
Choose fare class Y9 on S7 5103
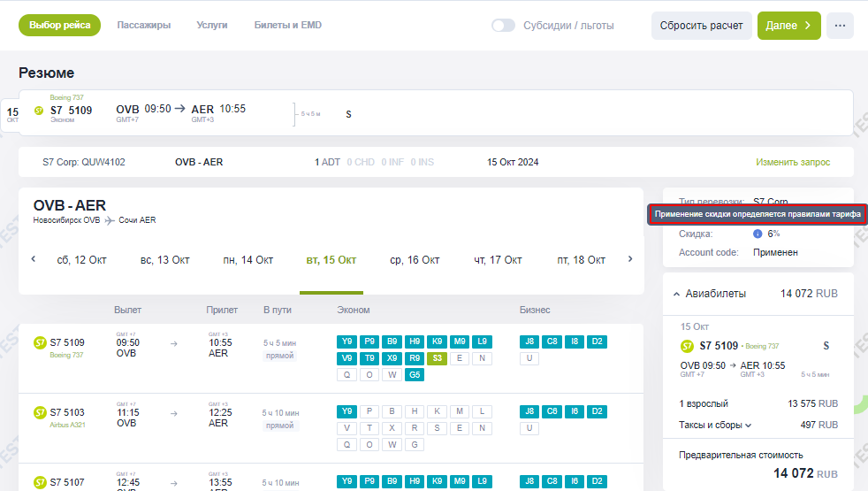pyautogui.click(x=347, y=411)
